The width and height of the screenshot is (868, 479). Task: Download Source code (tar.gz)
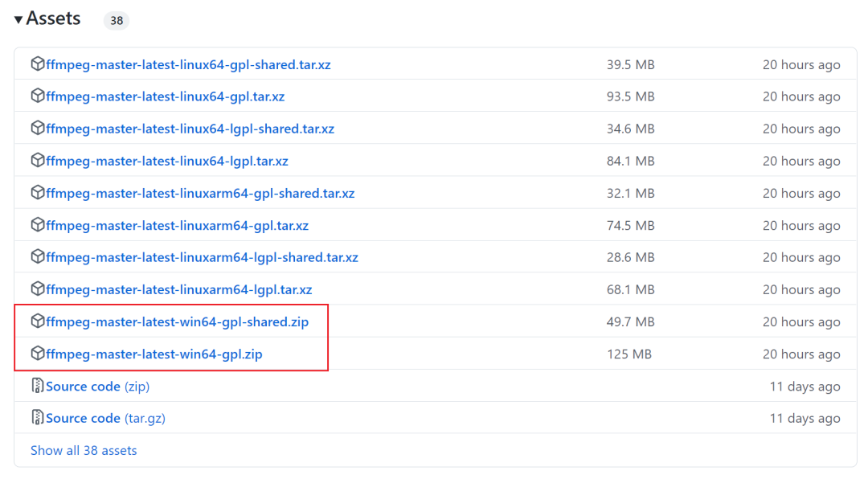[x=105, y=419]
